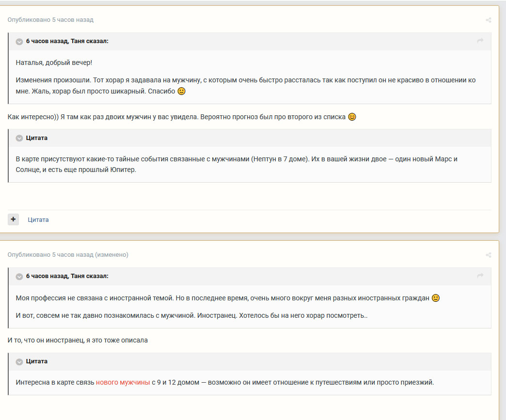The image size is (506, 420).
Task: Open the red "нового мужчины" link
Action: tap(123, 382)
